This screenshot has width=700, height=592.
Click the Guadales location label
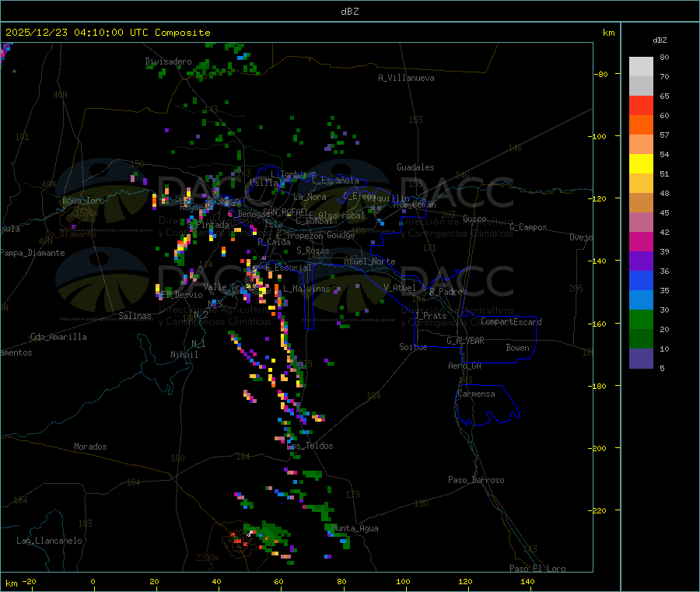(415, 167)
